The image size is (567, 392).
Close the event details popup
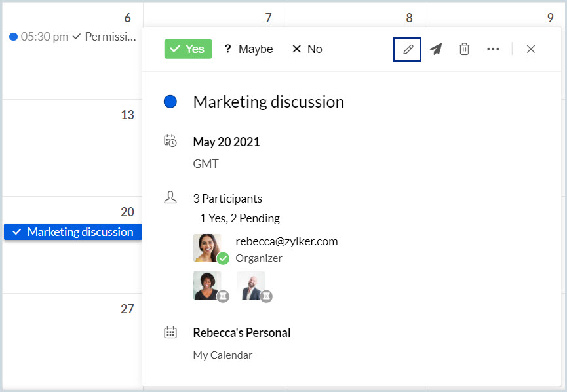coord(531,49)
